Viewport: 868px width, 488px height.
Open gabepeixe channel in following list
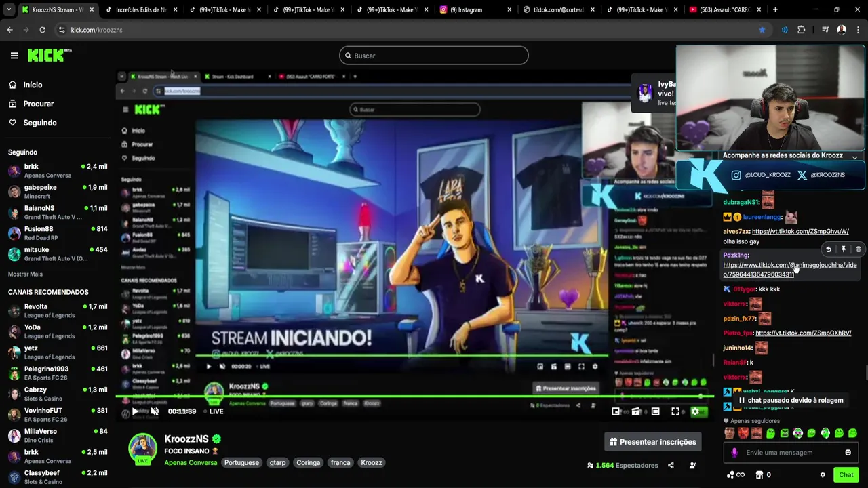click(58, 192)
